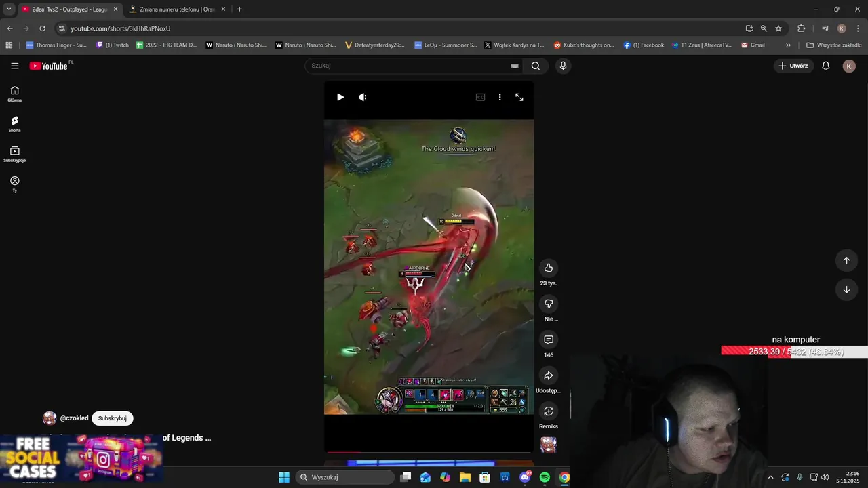Close the Zmiana numeru telefonu tab

(x=223, y=9)
